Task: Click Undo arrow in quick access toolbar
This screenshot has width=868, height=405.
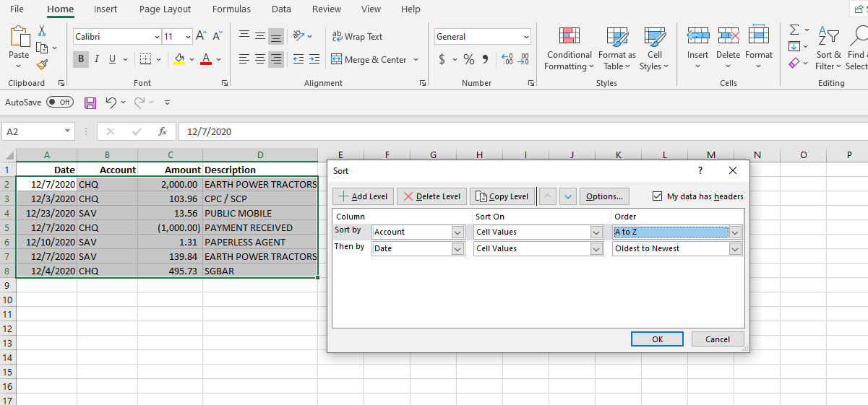Action: click(x=111, y=103)
